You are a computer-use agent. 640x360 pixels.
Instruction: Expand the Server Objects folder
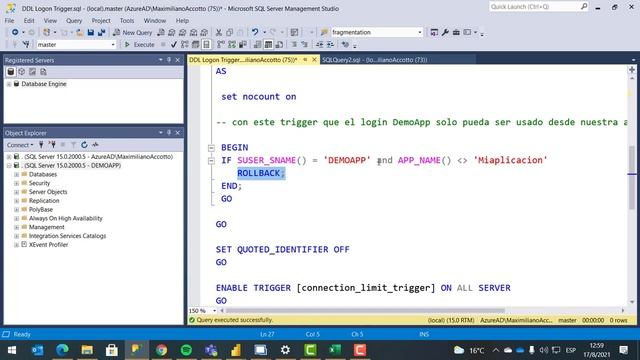(x=16, y=192)
